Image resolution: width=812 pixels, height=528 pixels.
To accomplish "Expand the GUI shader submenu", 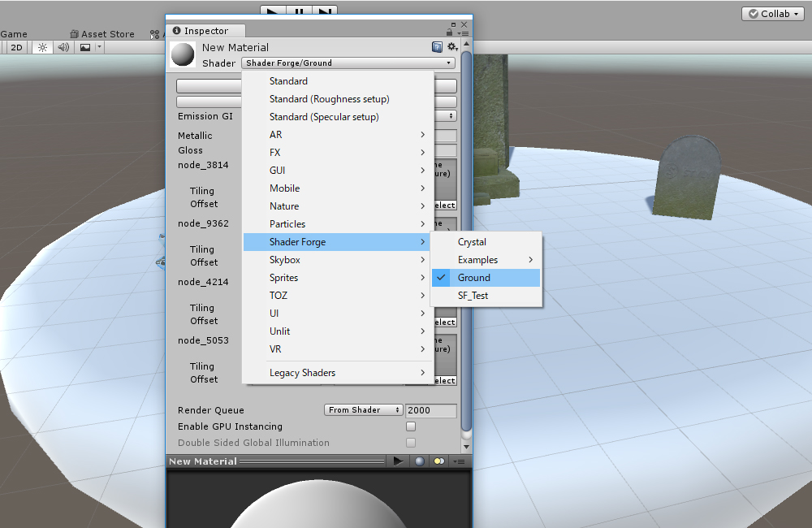I will pos(338,171).
